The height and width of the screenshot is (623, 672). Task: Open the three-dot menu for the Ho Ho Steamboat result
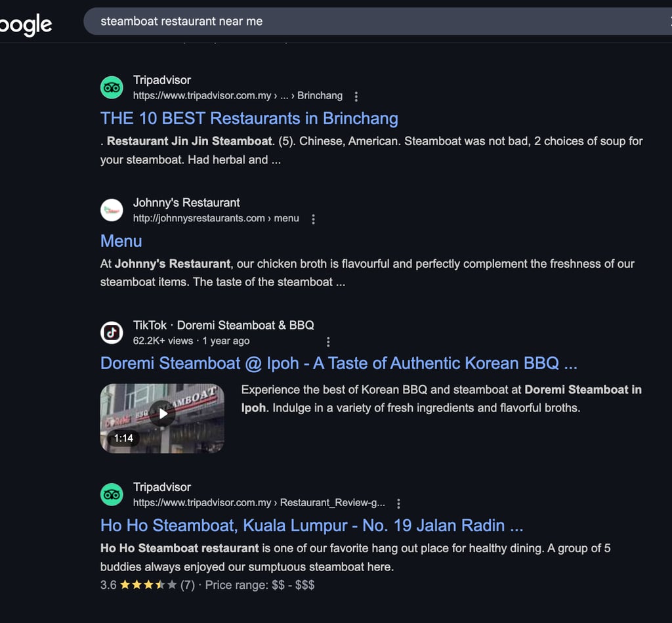[x=398, y=504]
